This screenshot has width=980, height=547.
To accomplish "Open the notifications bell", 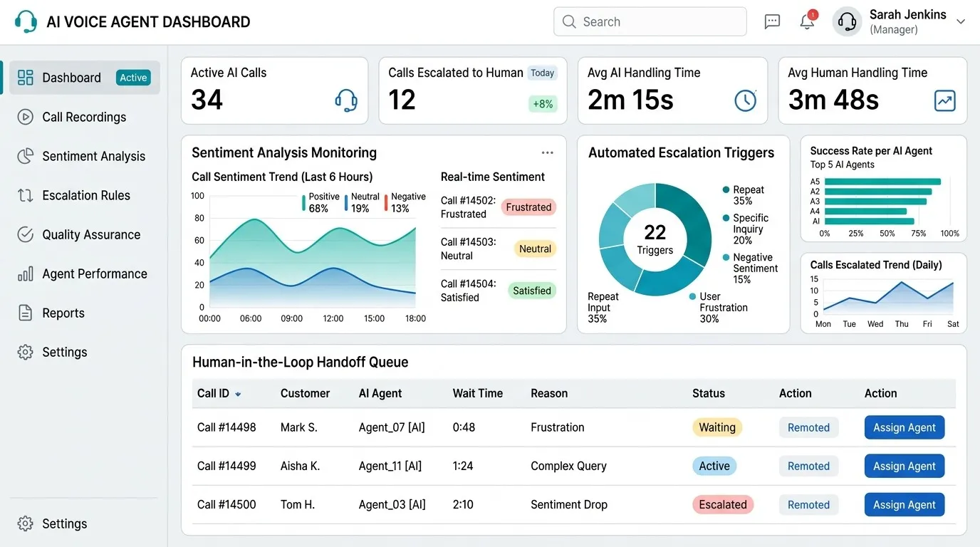I will coord(807,21).
